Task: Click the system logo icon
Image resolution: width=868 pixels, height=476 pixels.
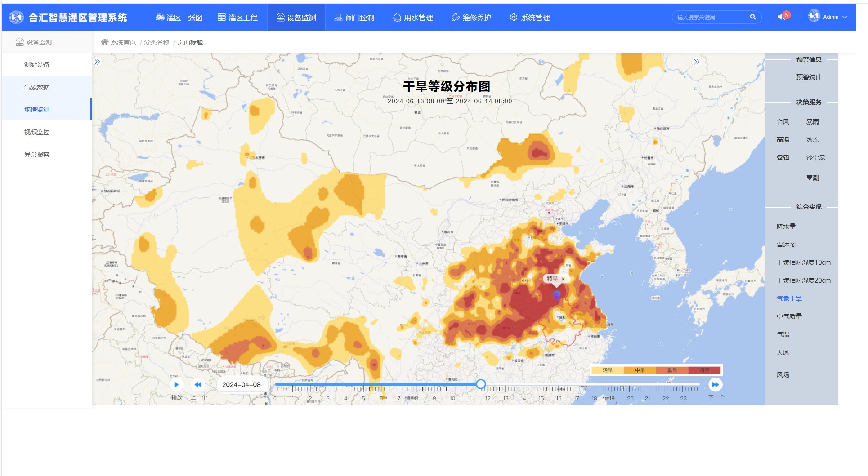Action: pyautogui.click(x=16, y=18)
